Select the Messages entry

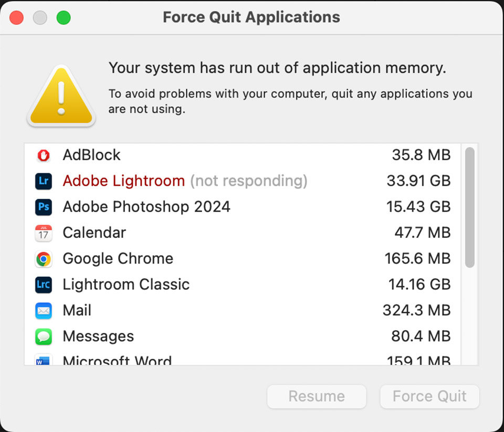click(98, 336)
